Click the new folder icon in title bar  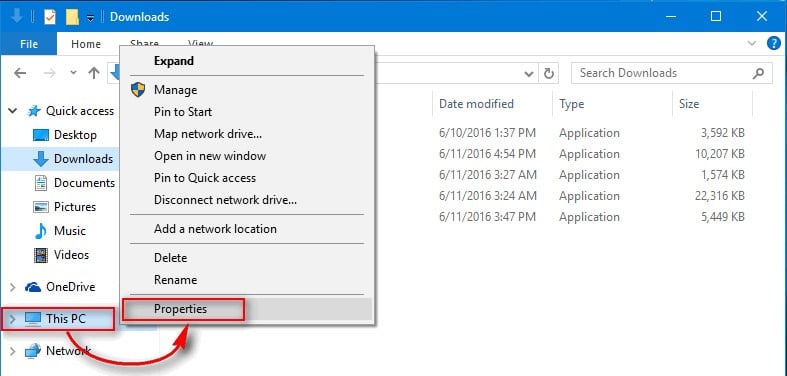point(72,17)
